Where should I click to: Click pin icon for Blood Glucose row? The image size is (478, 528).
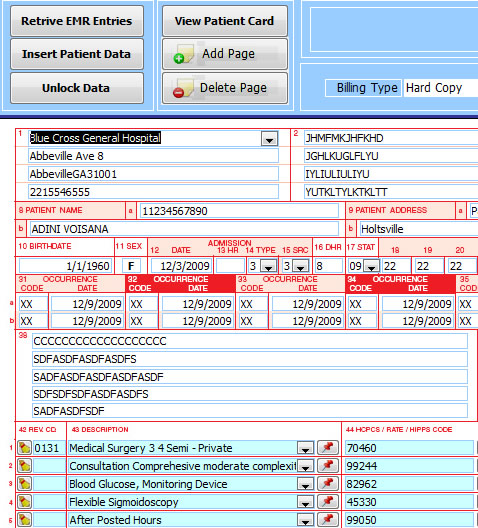pyautogui.click(x=327, y=484)
